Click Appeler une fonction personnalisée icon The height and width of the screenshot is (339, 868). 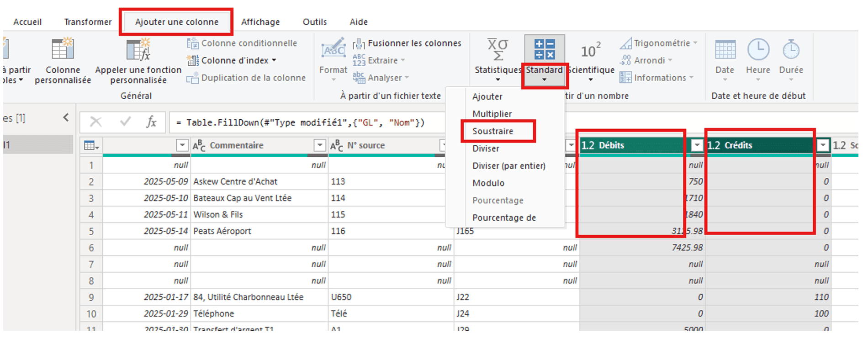pyautogui.click(x=138, y=49)
